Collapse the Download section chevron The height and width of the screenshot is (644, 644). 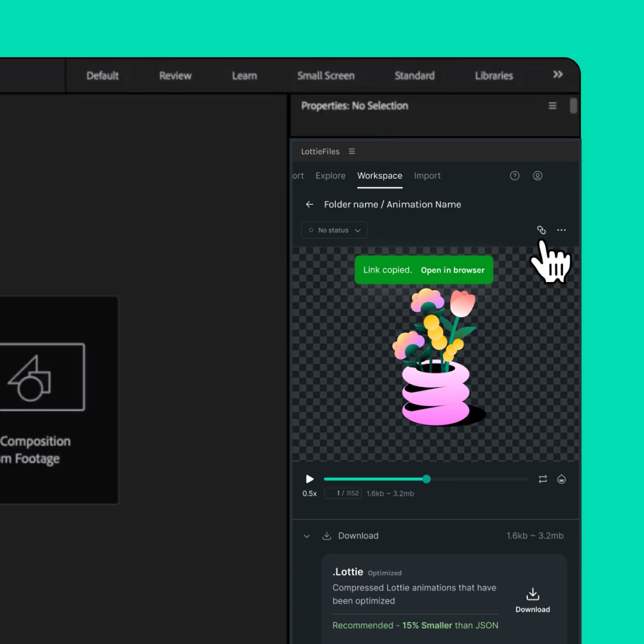(307, 536)
